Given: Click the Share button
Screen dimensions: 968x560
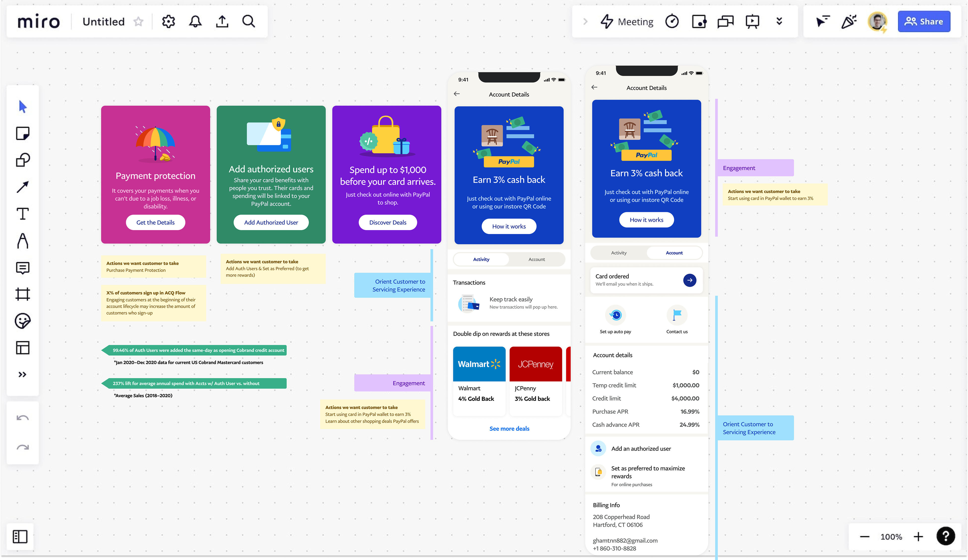Looking at the screenshot, I should [x=924, y=21].
